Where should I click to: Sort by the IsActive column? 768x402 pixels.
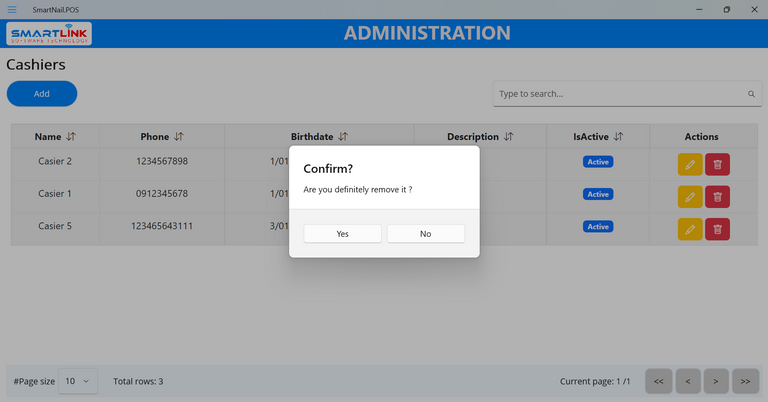(618, 137)
